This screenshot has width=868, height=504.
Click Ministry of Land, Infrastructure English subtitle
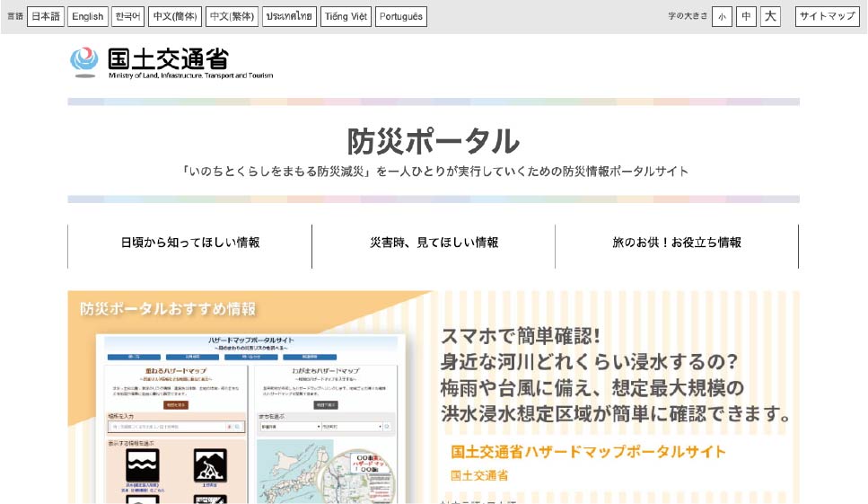pos(190,75)
